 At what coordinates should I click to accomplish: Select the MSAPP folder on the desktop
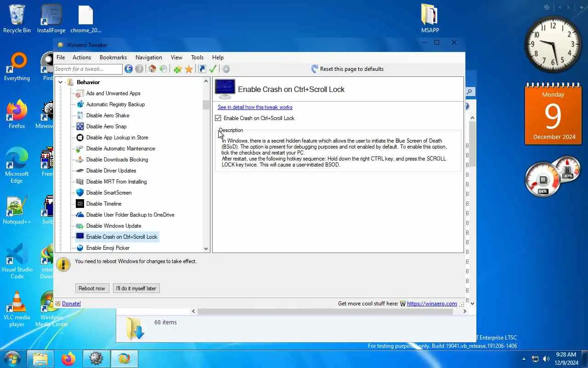tap(430, 18)
